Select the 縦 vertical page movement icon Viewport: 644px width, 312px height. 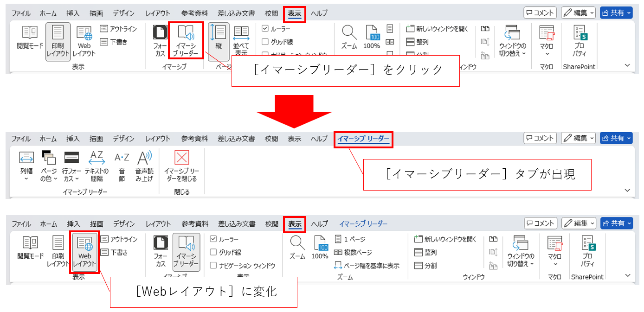218,32
